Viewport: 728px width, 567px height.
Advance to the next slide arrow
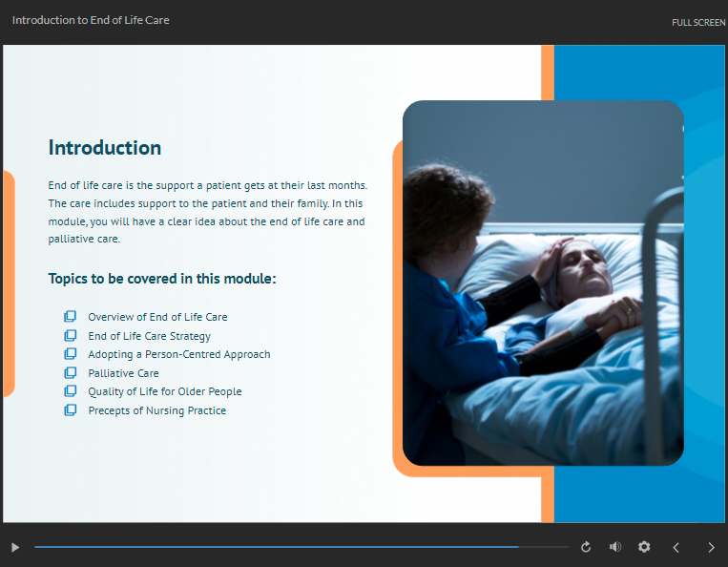(x=711, y=548)
